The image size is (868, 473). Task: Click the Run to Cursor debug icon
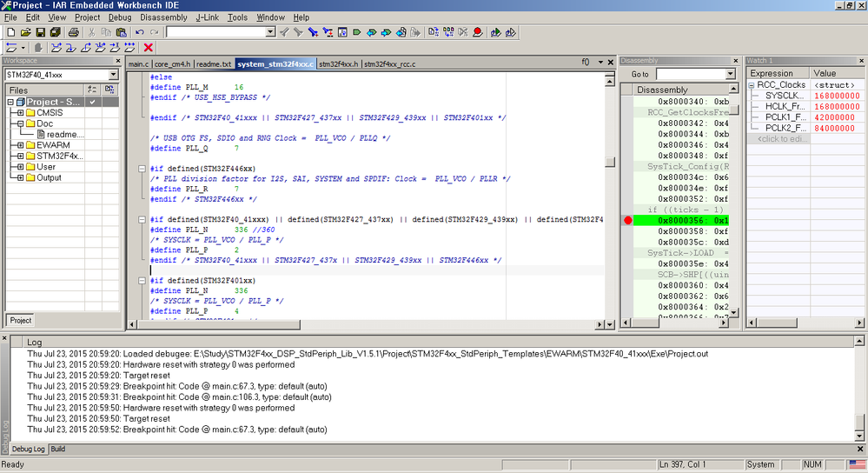click(x=115, y=48)
